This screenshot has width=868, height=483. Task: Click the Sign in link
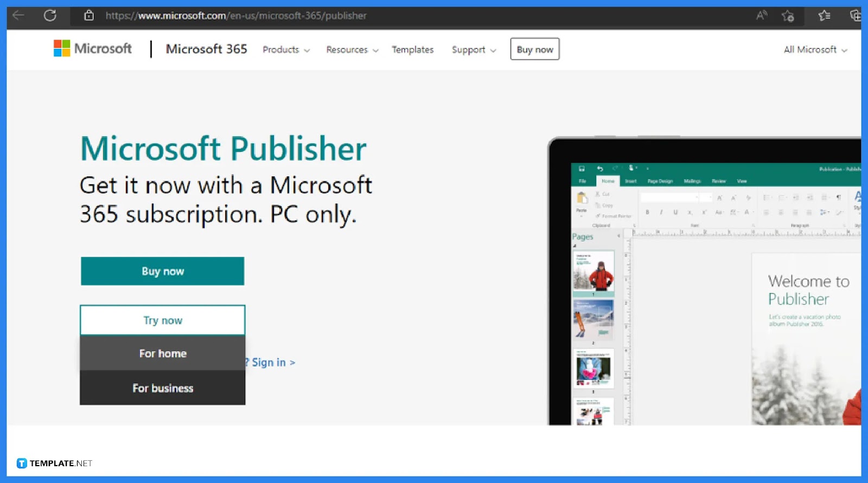[273, 362]
